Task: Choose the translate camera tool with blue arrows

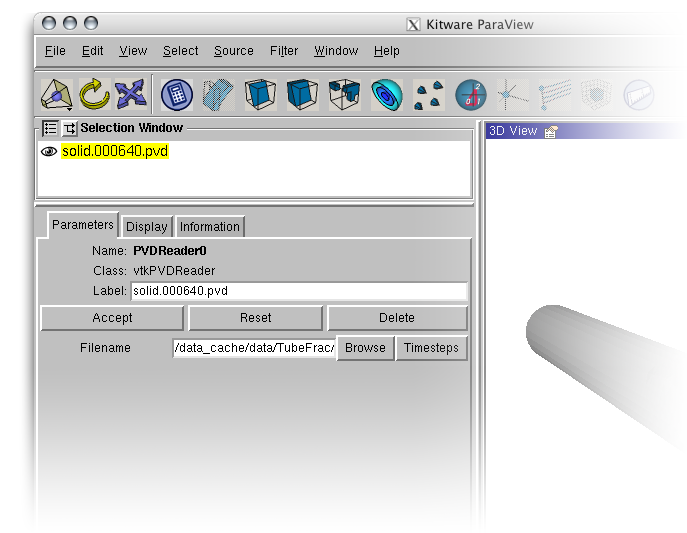Action: point(130,95)
